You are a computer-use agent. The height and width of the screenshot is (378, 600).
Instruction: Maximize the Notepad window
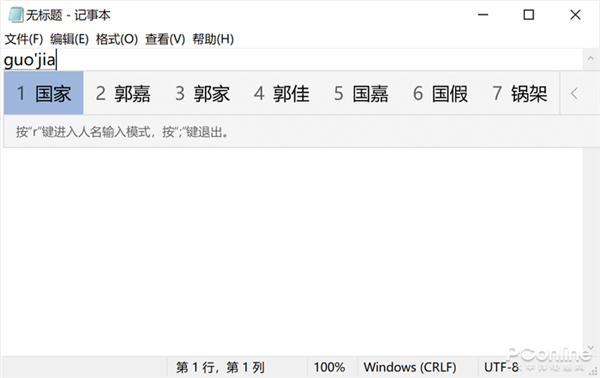pyautogui.click(x=529, y=15)
